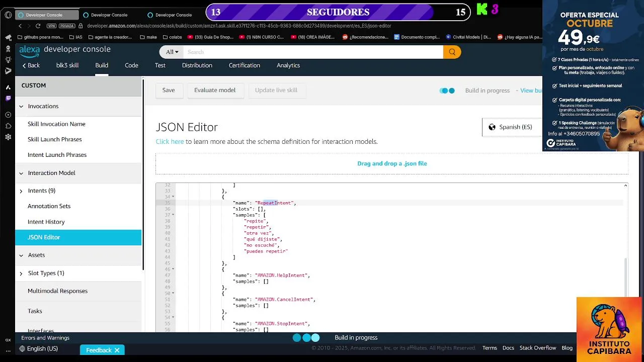Collapse the Interaction Model section
644x362 pixels.
coord(21,173)
